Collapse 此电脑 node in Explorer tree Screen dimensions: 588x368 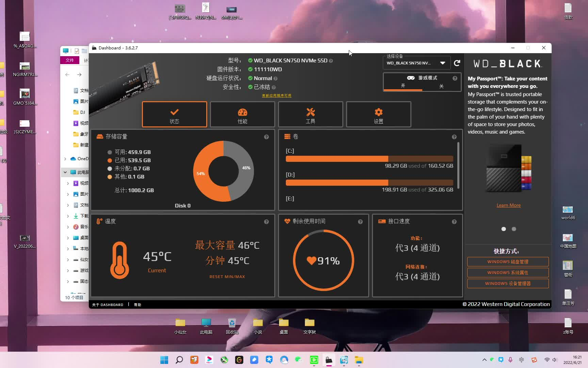(x=65, y=172)
